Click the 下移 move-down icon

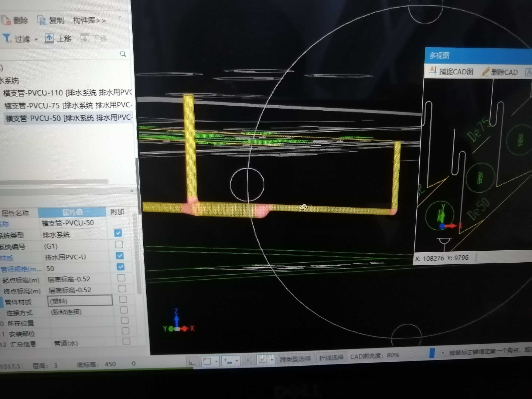click(x=84, y=39)
